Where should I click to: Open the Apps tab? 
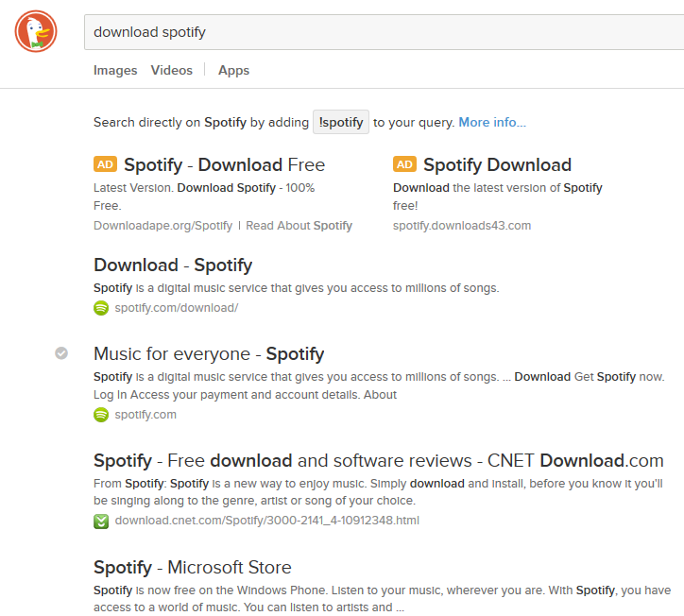pyautogui.click(x=233, y=70)
